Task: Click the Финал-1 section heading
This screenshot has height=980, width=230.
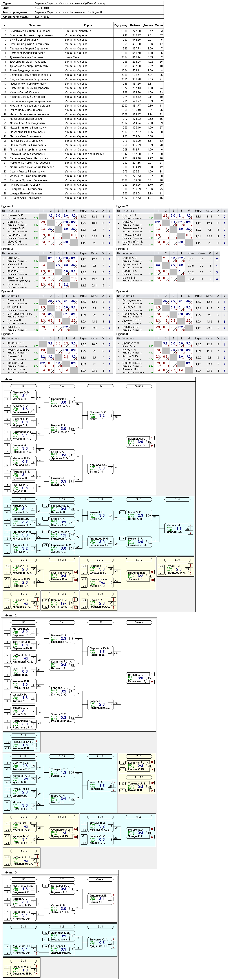Action: [x=11, y=379]
